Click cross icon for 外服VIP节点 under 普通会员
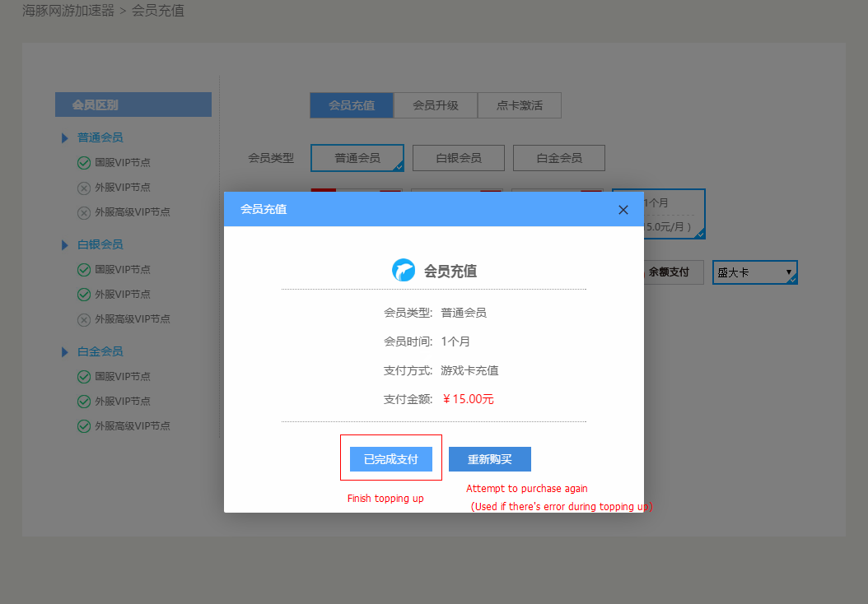Screen dimensions: 868x604 point(84,188)
